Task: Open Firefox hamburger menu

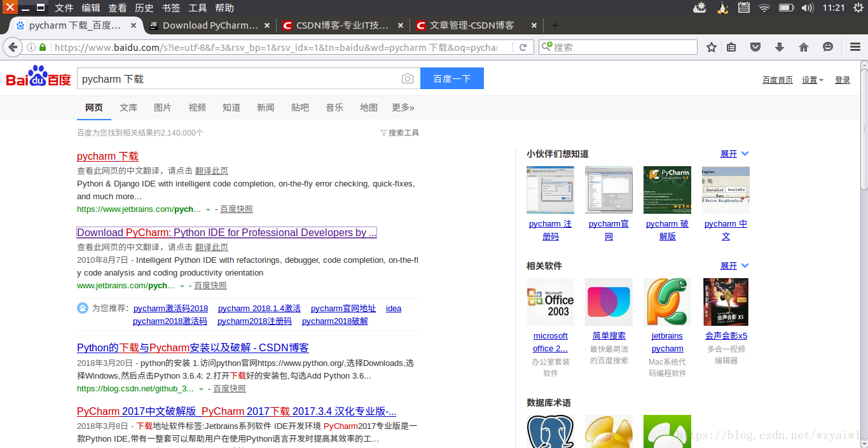Action: [x=855, y=47]
